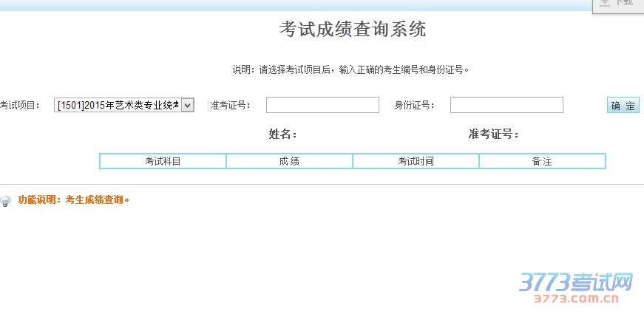
Task: Click the 姓名 result label
Action: 282,134
